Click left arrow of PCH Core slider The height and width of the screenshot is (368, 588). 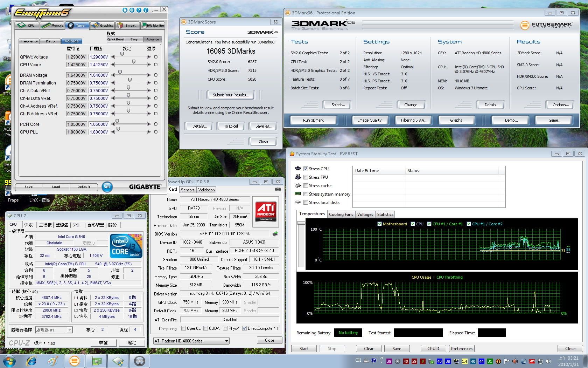[113, 124]
